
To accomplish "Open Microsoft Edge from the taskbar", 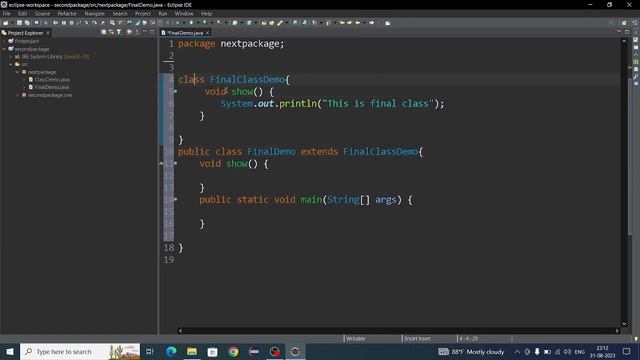I will coord(171,351).
